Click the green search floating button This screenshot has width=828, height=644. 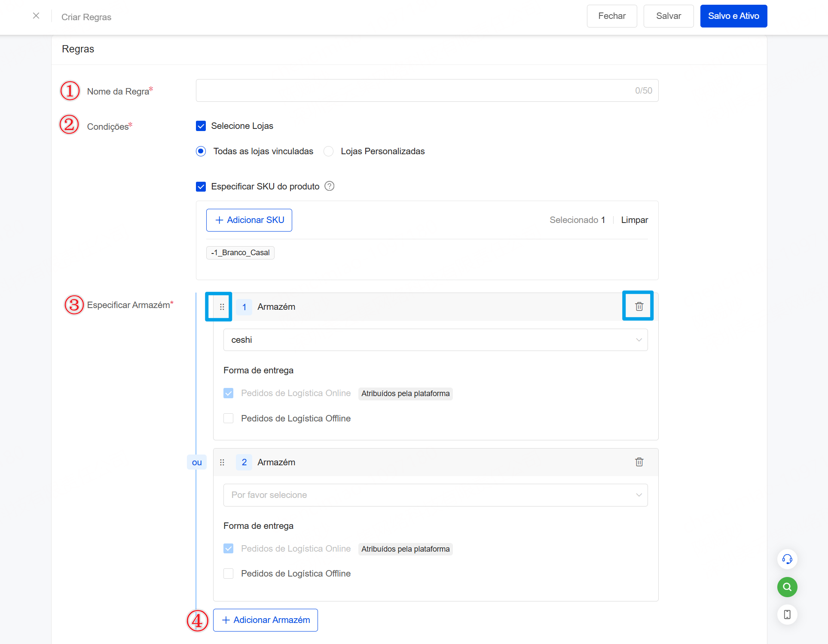tap(787, 587)
